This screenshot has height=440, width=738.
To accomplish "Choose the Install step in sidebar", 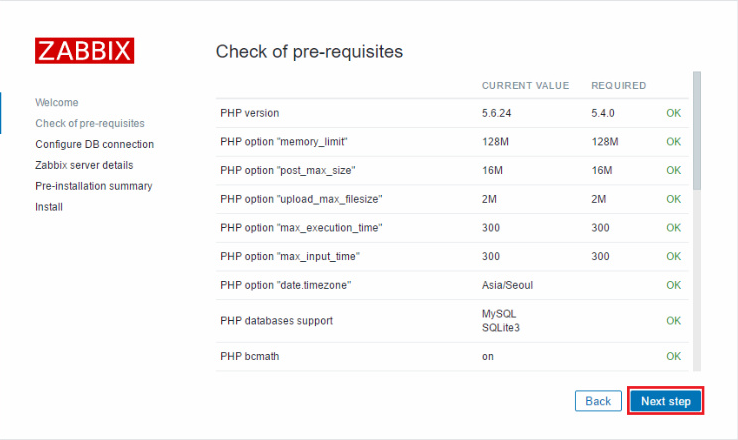I will (49, 207).
